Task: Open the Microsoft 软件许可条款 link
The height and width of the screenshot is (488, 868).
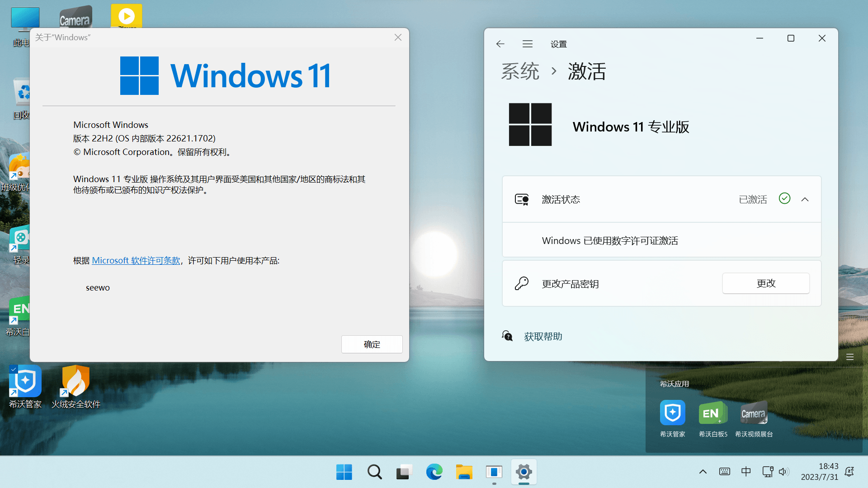Action: click(136, 261)
